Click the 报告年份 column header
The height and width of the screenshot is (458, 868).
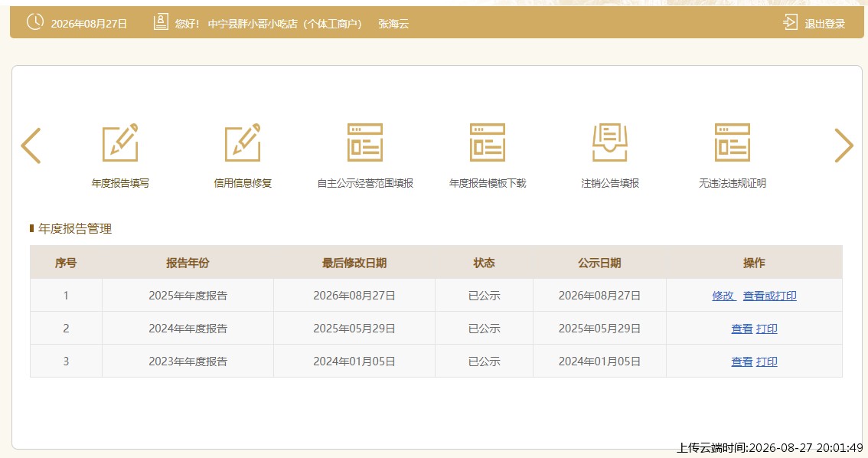[188, 263]
